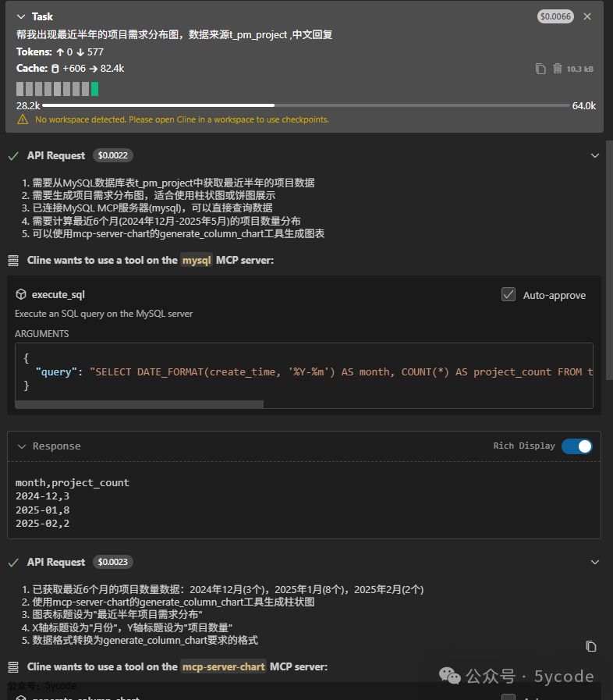This screenshot has height=700, width=613.
Task: Click the month,project_count header row
Action: pos(73,482)
